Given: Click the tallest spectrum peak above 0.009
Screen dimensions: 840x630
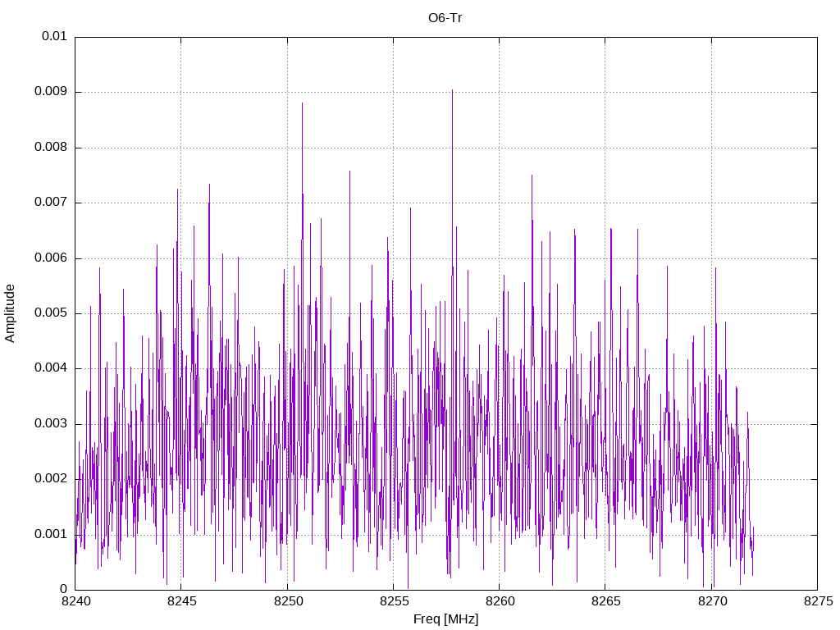Looking at the screenshot, I should 452,90.
